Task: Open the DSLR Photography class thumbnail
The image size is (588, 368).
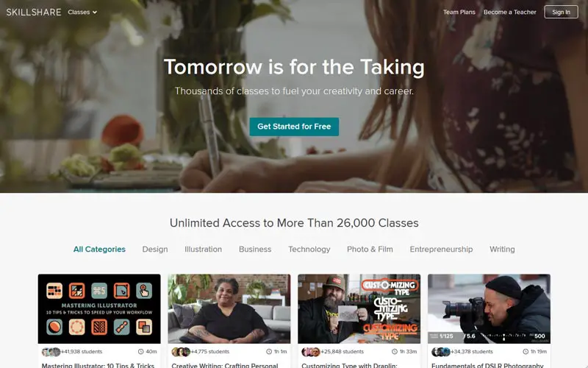Action: [489, 308]
